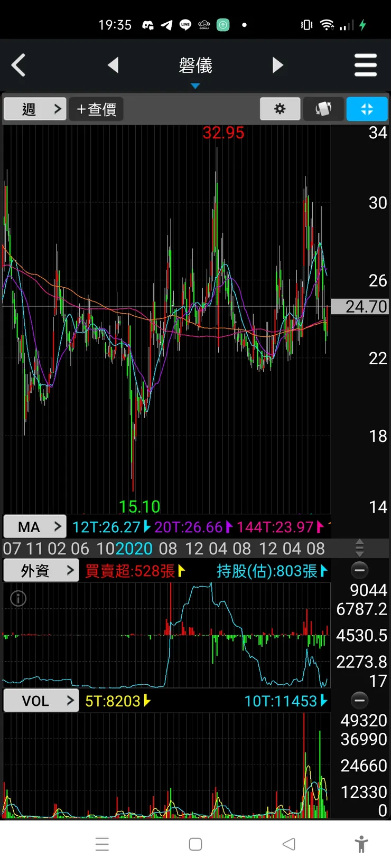Tap the Goodinfo-like cloud notification icon
Image resolution: width=391 pixels, height=868 pixels.
[204, 25]
